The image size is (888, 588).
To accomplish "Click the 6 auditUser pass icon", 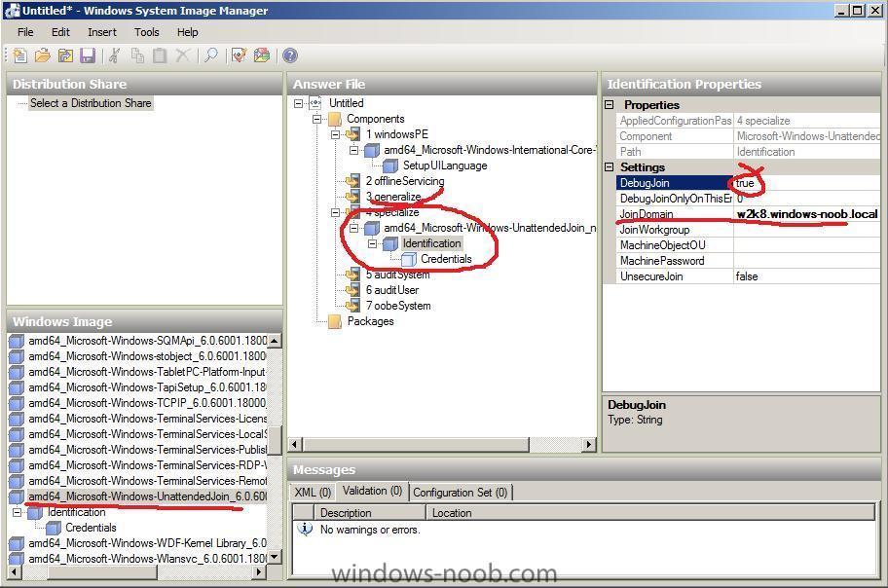I will [x=352, y=290].
